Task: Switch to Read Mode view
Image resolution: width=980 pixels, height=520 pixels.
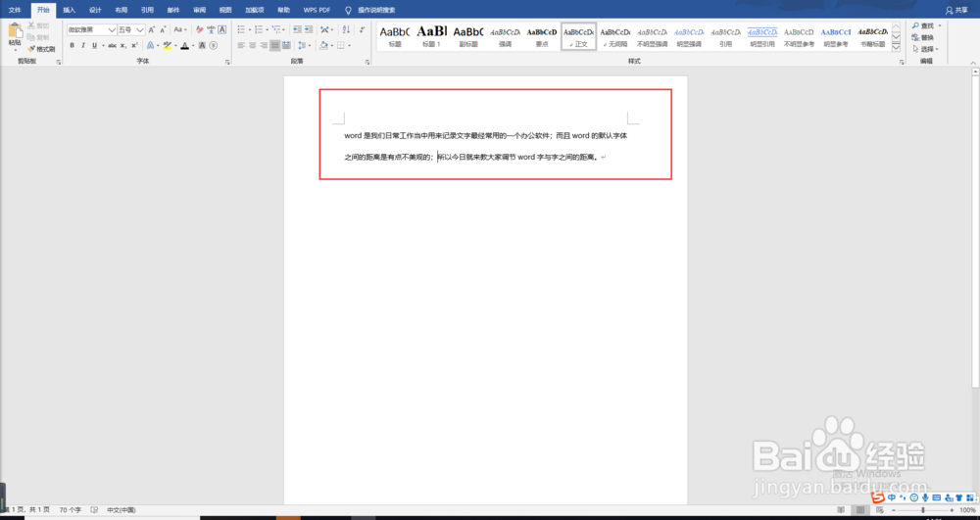Action: (843, 510)
